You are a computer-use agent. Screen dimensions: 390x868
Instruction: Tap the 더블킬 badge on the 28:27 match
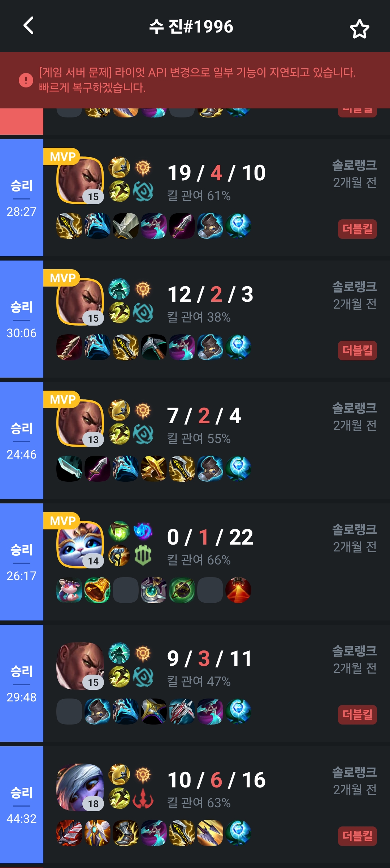tap(357, 229)
